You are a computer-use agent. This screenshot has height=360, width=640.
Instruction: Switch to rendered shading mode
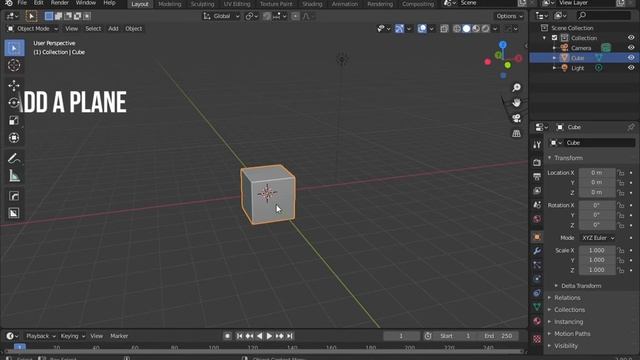[x=485, y=29]
